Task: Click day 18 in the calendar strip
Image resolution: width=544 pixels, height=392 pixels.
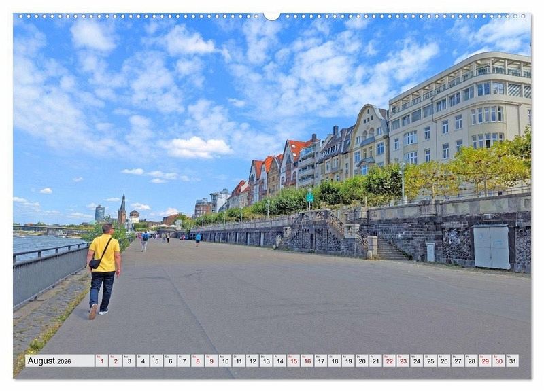Action: pos(335,361)
